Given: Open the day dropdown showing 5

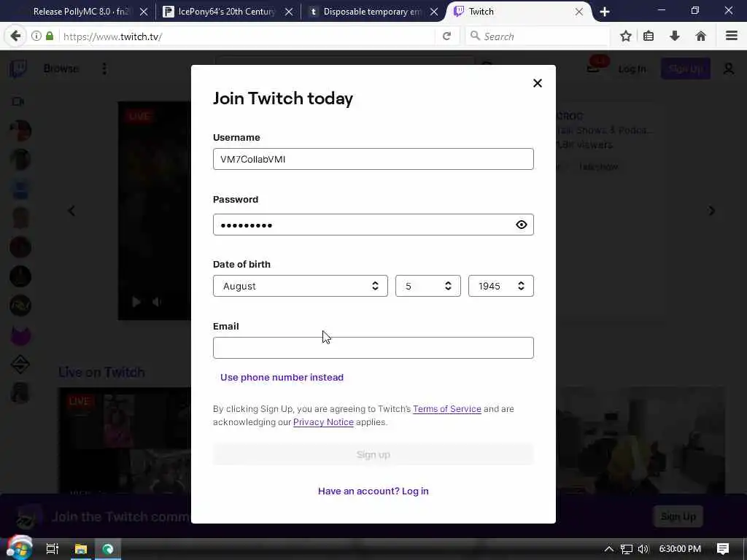Looking at the screenshot, I should pyautogui.click(x=427, y=286).
